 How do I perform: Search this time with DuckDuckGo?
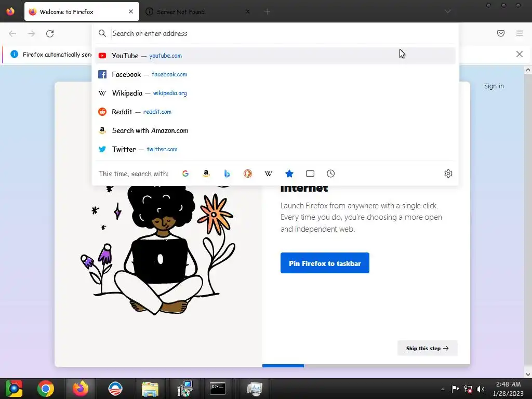pos(248,174)
